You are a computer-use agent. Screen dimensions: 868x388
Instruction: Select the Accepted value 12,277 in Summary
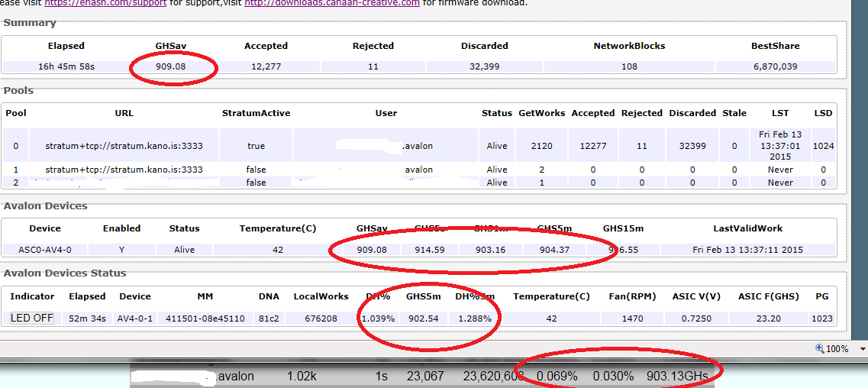coord(266,66)
